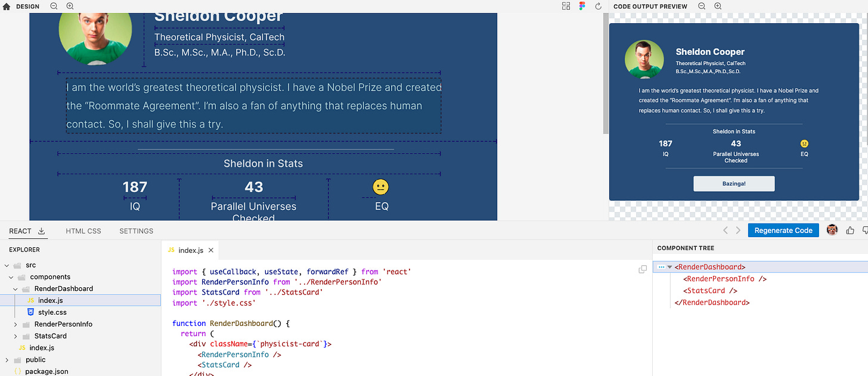Viewport: 868px width, 376px height.
Task: Open the SETTINGS tab
Action: (136, 231)
